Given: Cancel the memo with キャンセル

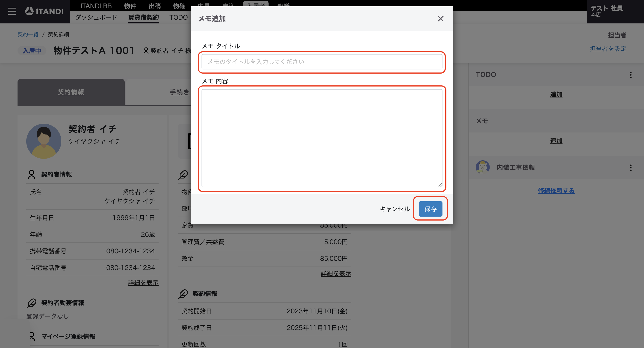Looking at the screenshot, I should (x=395, y=209).
